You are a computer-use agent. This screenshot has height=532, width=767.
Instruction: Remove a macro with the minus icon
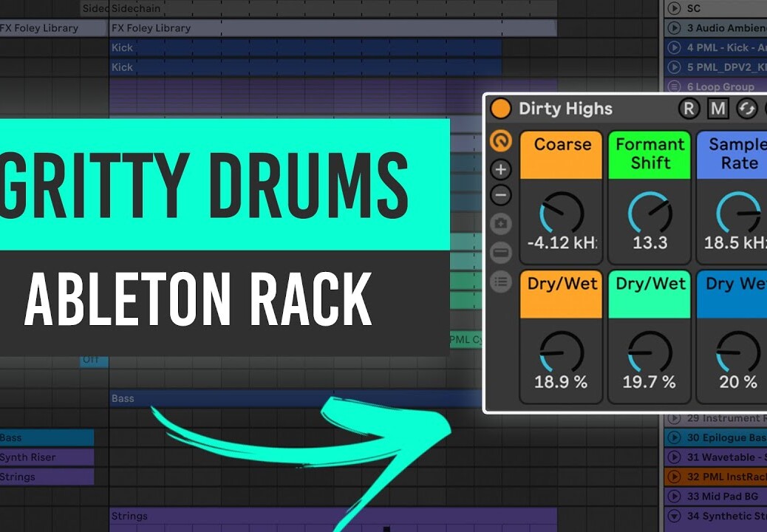click(x=501, y=195)
